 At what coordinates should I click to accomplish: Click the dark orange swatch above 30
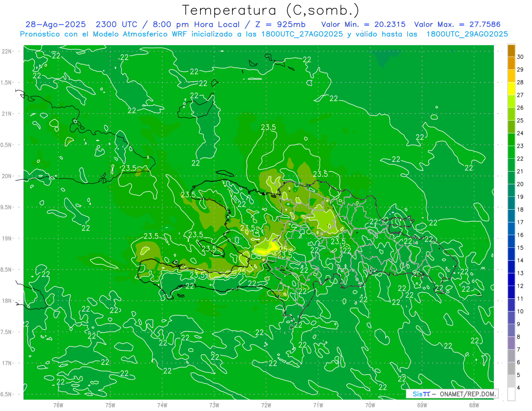click(x=511, y=51)
